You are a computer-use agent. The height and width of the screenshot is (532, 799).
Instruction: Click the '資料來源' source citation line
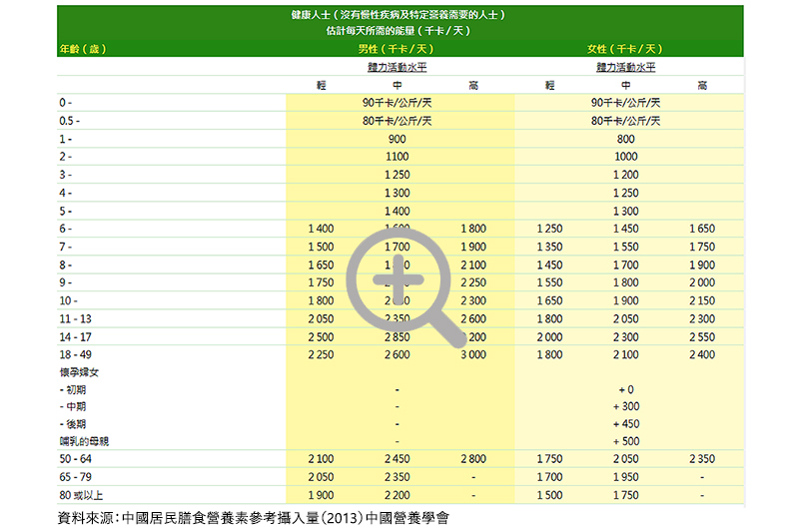click(254, 518)
